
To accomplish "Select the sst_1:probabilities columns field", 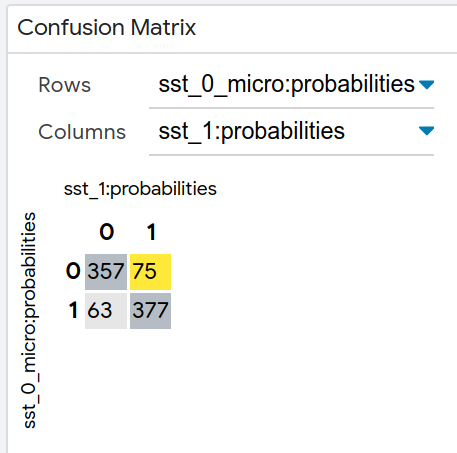I will click(291, 131).
